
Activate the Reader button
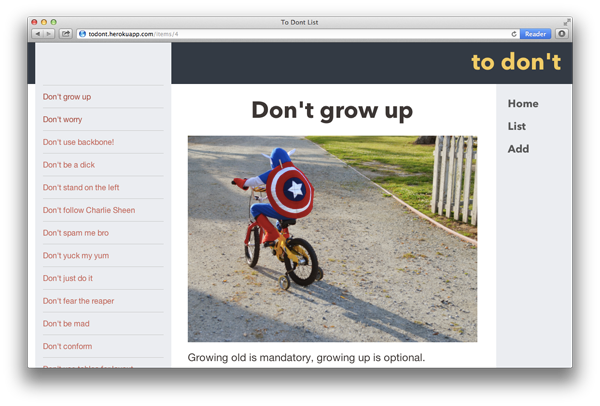point(535,34)
